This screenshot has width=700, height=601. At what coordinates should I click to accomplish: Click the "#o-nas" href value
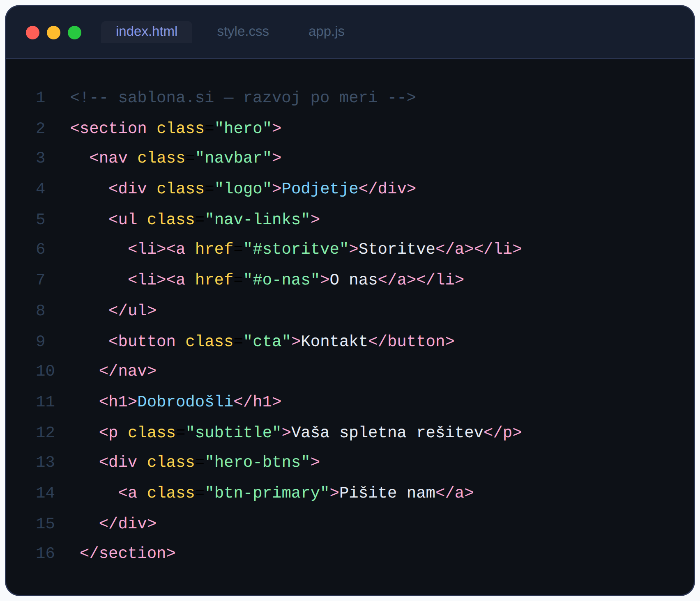(281, 280)
